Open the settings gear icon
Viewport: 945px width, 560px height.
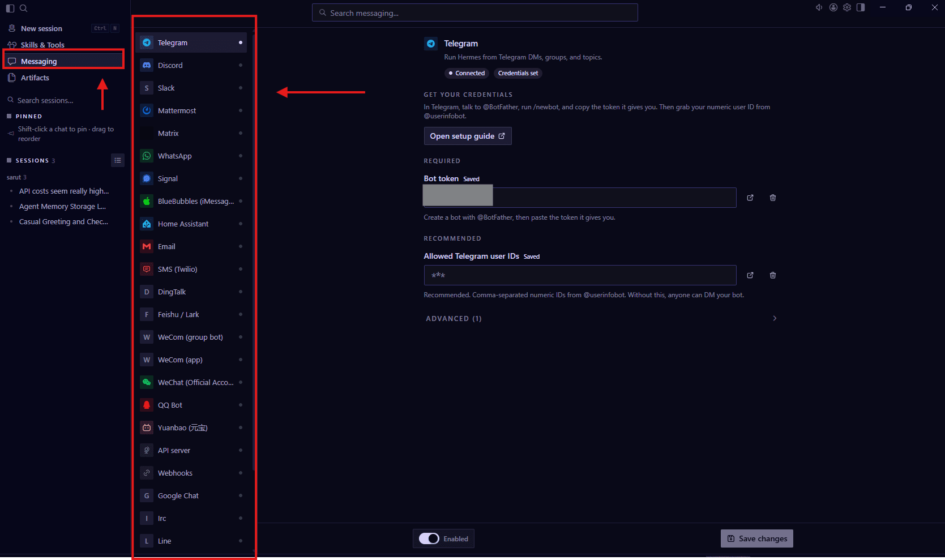[x=847, y=7]
